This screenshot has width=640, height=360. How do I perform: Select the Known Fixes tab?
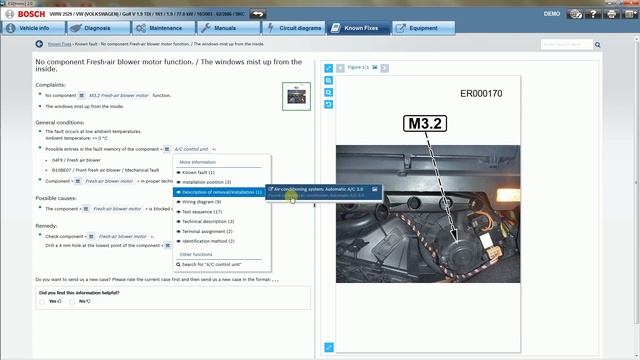(358, 28)
